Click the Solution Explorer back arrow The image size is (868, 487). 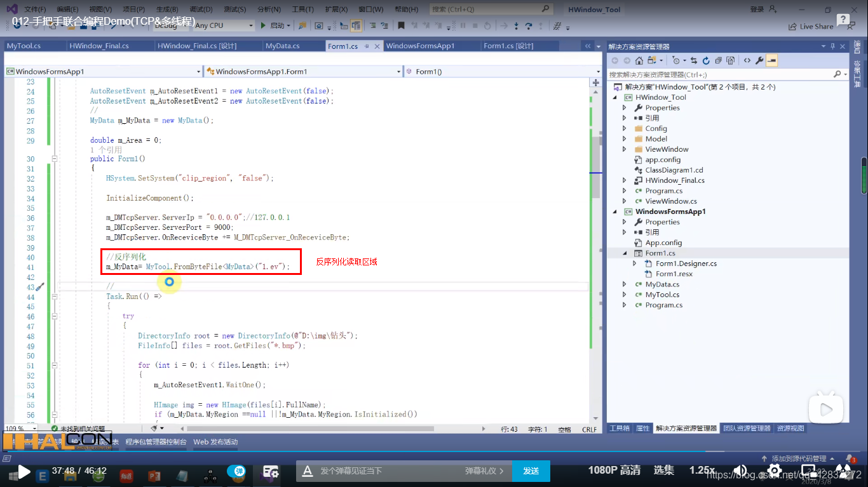(614, 60)
